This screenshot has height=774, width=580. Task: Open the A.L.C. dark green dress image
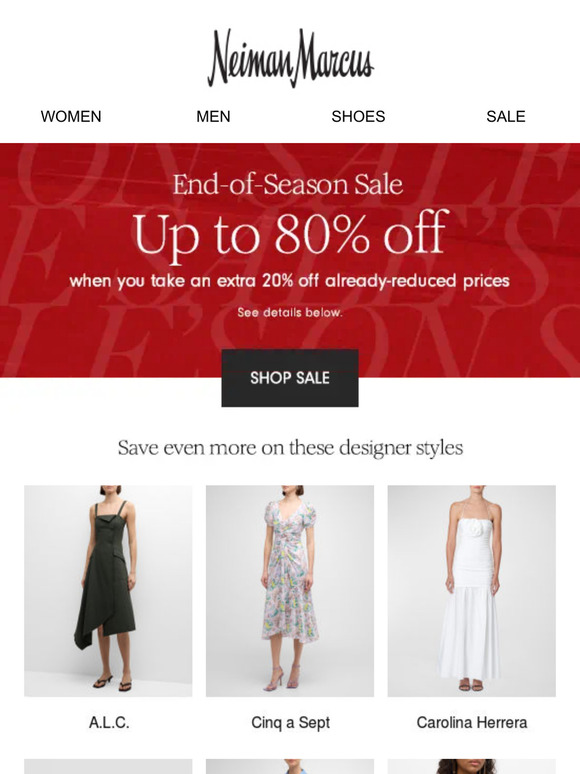pos(108,591)
